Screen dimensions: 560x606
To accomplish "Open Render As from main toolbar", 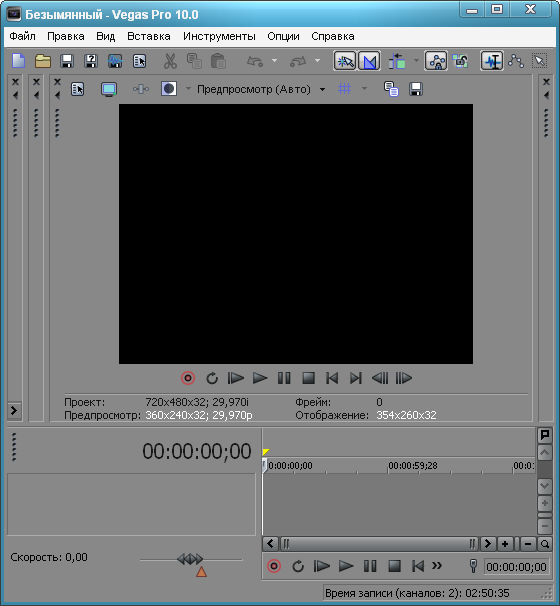I will 115,61.
